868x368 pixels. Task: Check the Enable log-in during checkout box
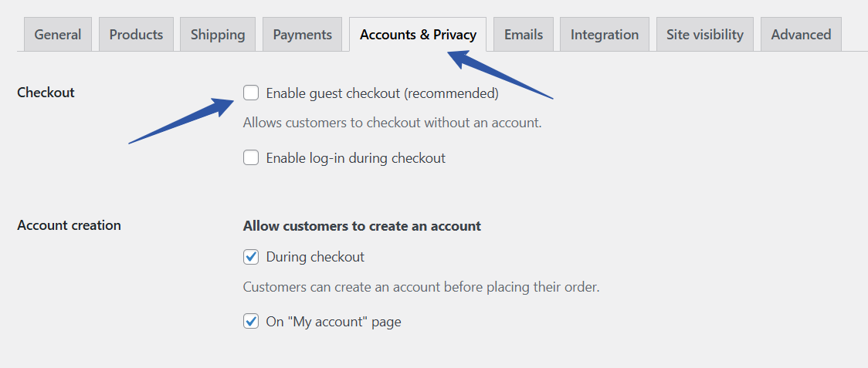[x=251, y=158]
